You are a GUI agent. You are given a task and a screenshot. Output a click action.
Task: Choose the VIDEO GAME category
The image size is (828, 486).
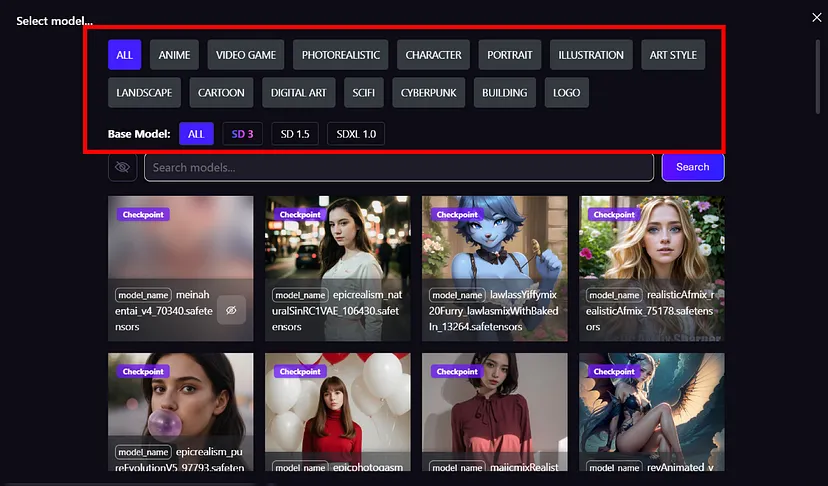246,55
